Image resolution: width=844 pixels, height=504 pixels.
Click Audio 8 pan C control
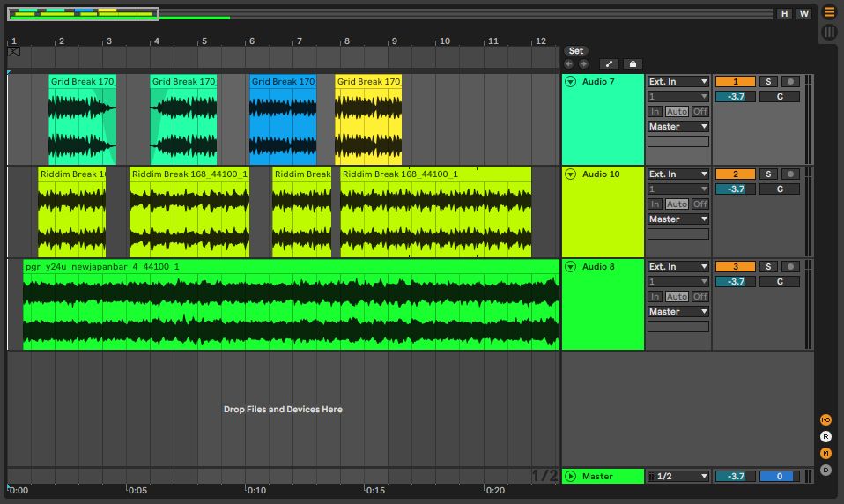780,282
